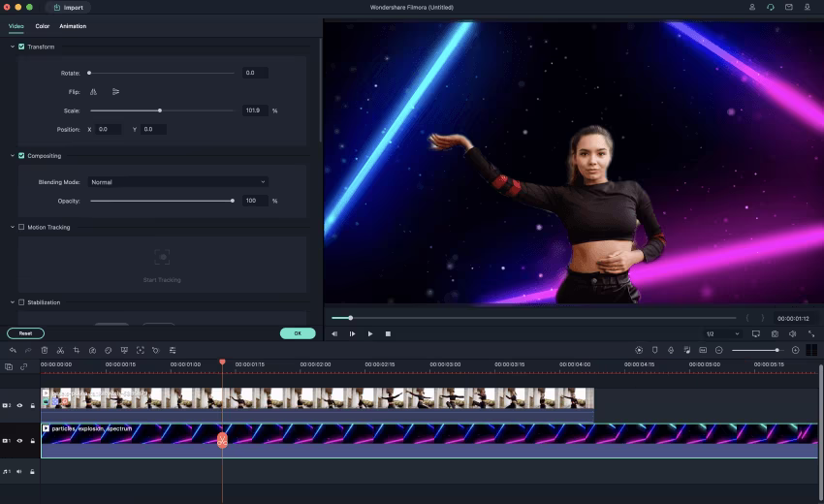Screen dimensions: 824x504
Task: Click the Position X input field
Action: (109, 129)
